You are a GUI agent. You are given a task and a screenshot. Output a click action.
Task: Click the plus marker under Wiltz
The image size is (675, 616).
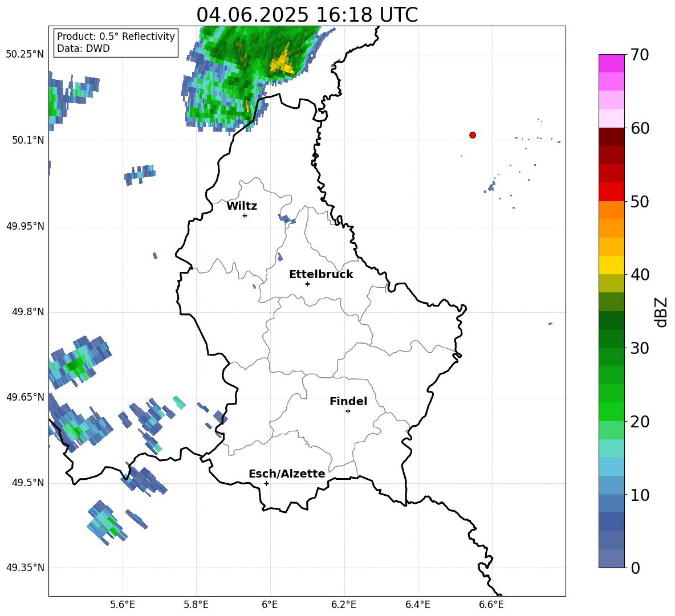coord(245,215)
